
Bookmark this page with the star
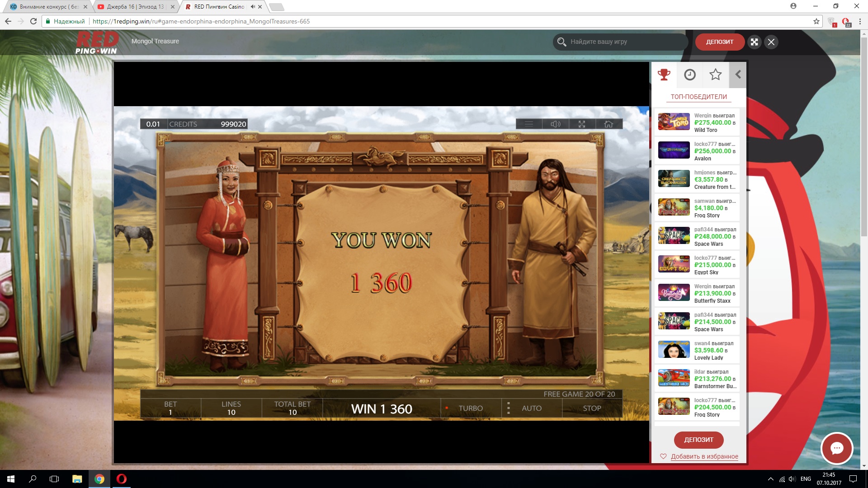(x=816, y=21)
